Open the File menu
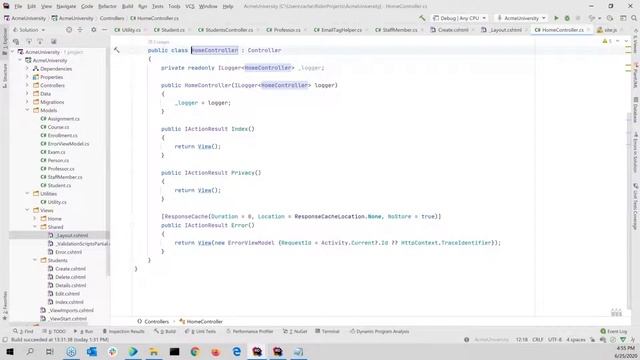Screen dimensions: 640x360 tap(18, 6)
